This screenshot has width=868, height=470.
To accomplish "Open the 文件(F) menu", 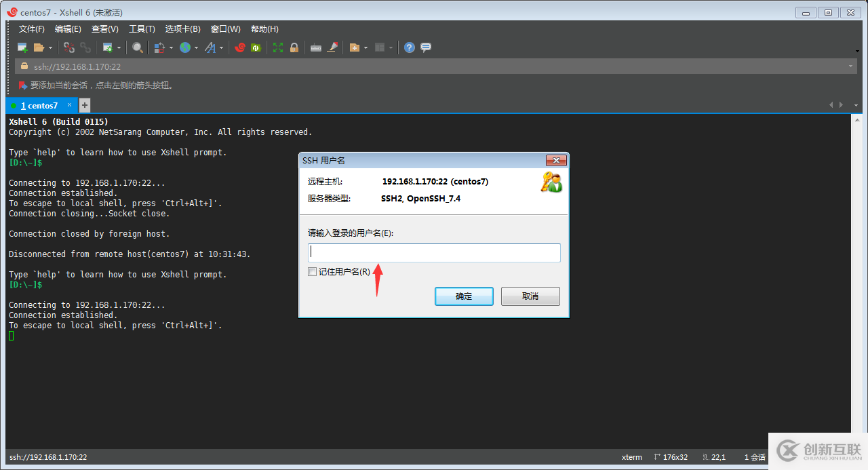I will pyautogui.click(x=31, y=29).
